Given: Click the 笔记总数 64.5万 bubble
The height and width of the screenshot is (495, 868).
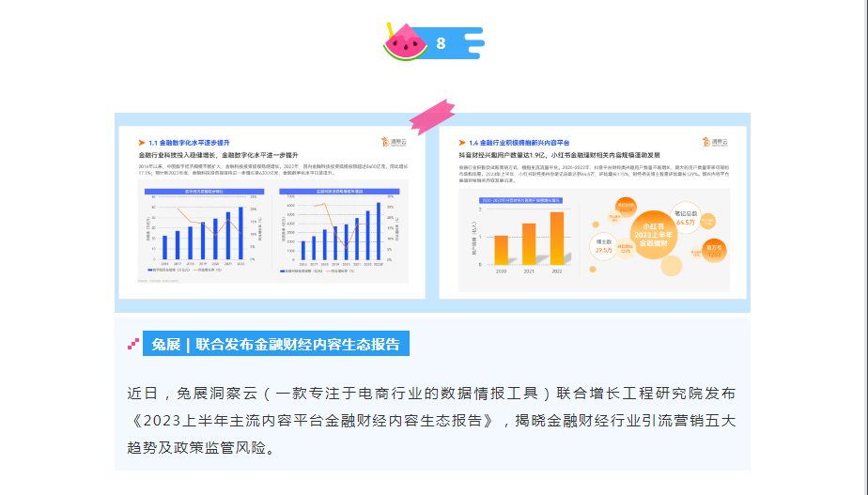Looking at the screenshot, I should coord(686,218).
